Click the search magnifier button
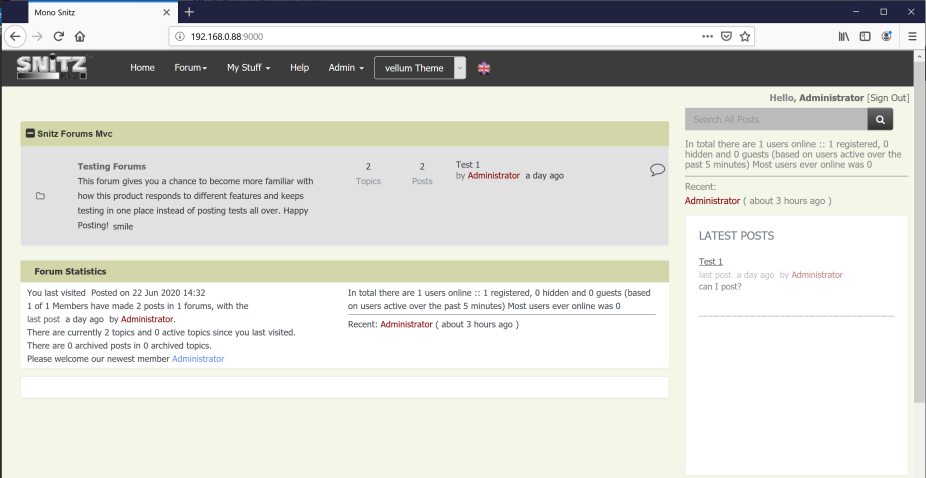This screenshot has width=926, height=478. point(880,120)
